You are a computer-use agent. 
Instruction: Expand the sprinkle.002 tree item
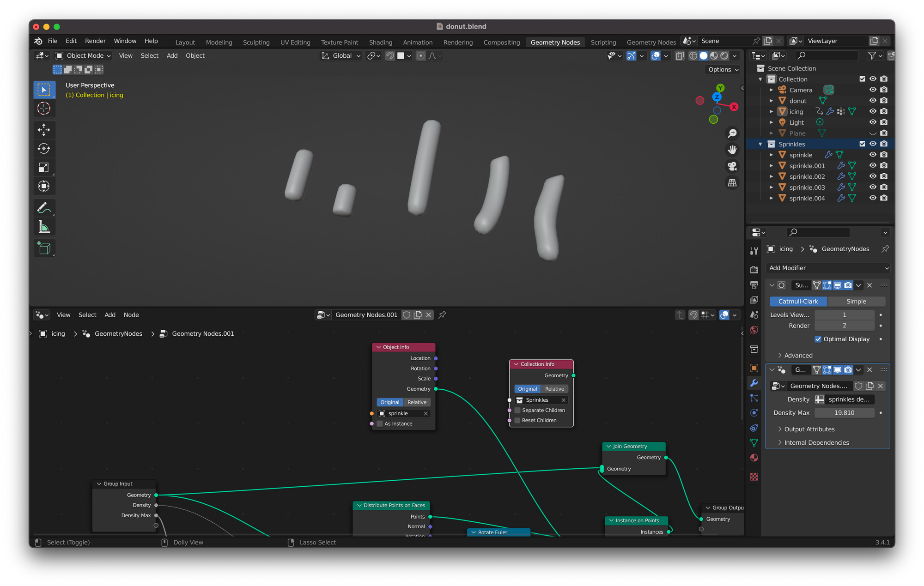pos(771,176)
